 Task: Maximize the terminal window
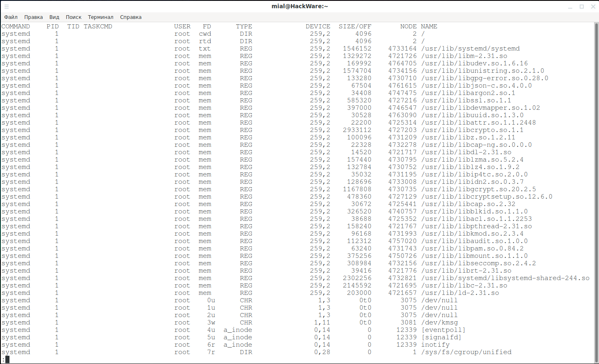pos(582,7)
